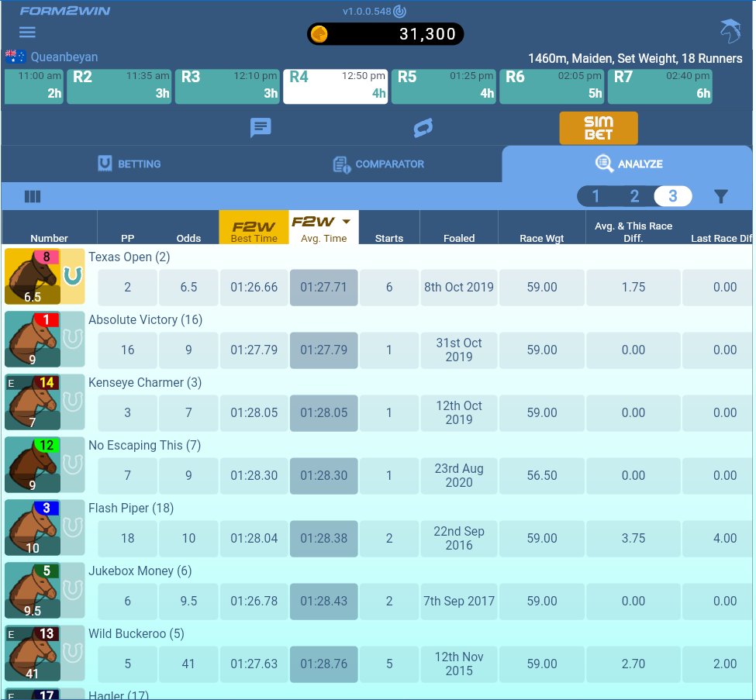Click No Escaping This horse icon
756x700 pixels.
click(33, 465)
